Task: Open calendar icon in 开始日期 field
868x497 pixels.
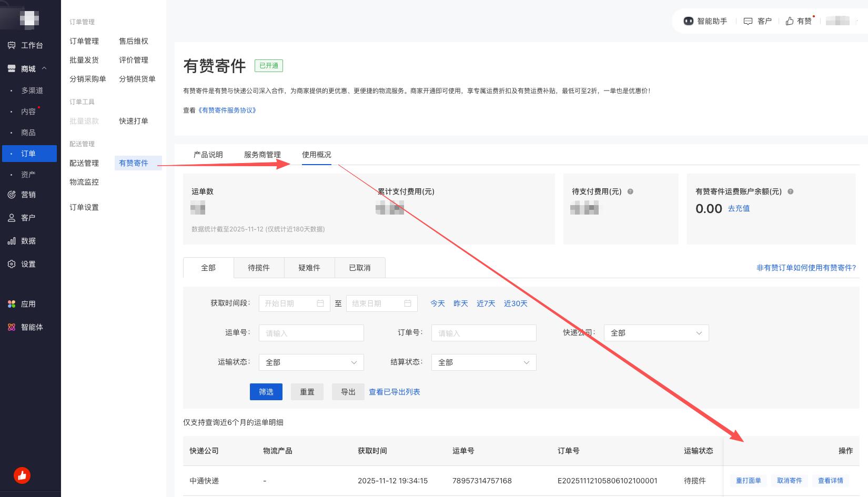Action: point(320,303)
